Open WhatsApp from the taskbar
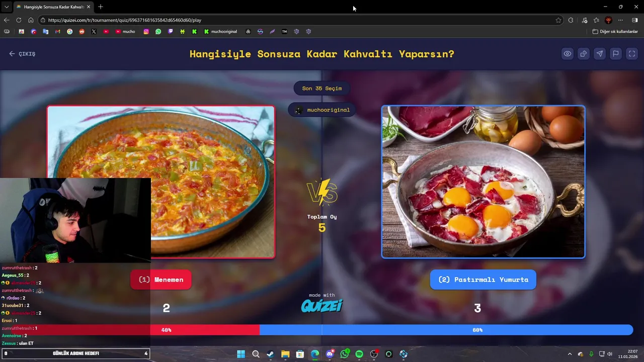Image resolution: width=644 pixels, height=362 pixels. click(x=345, y=354)
